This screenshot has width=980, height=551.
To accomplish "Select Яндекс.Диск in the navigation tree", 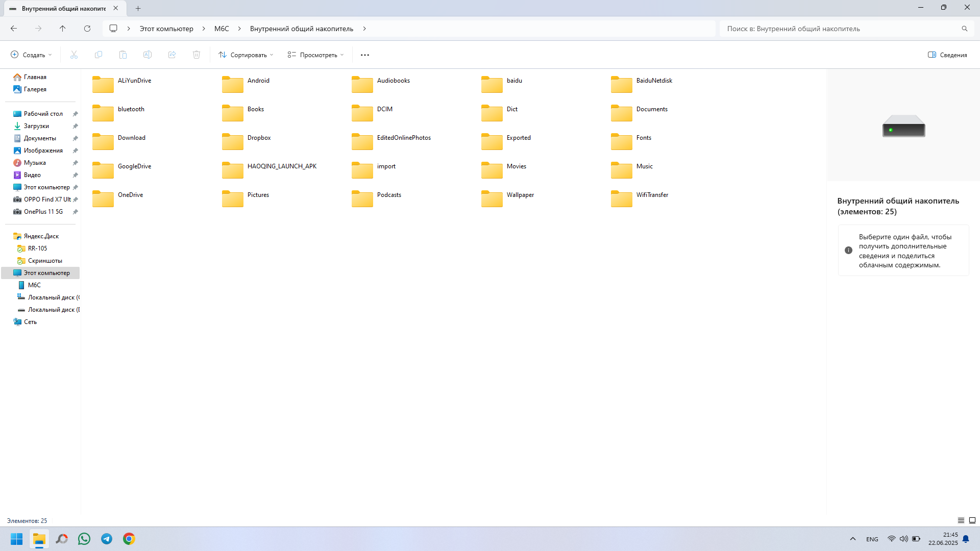I will click(41, 236).
